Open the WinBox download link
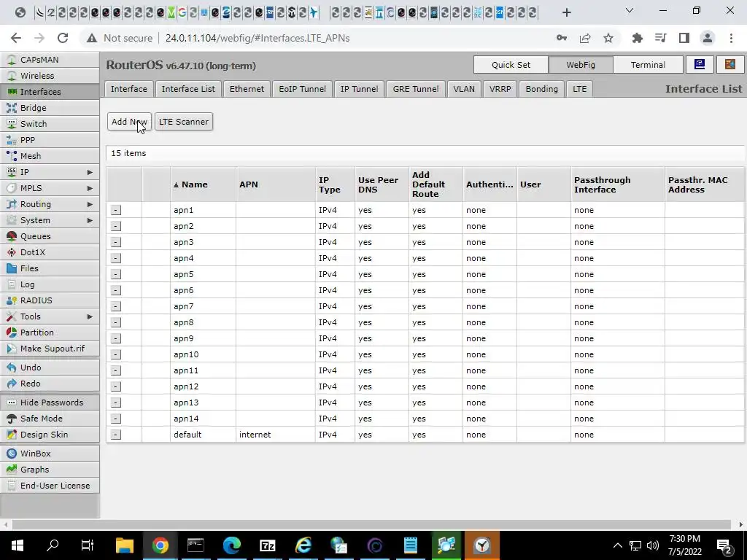Screen dimensions: 747x560 pyautogui.click(x=50, y=454)
